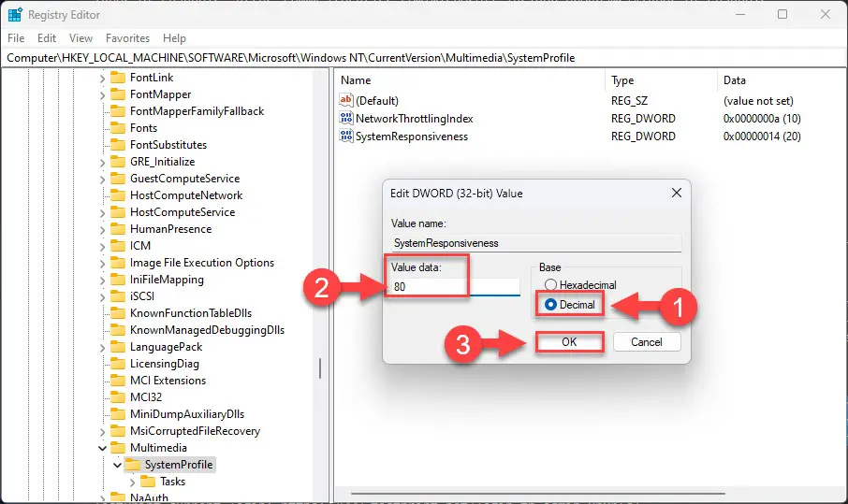Open the Edit menu
The height and width of the screenshot is (504, 848).
point(47,37)
